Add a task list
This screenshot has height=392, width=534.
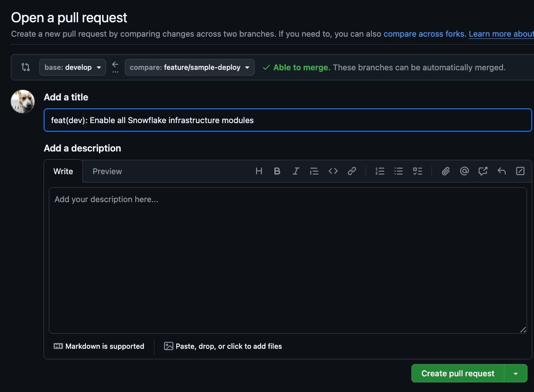click(418, 171)
